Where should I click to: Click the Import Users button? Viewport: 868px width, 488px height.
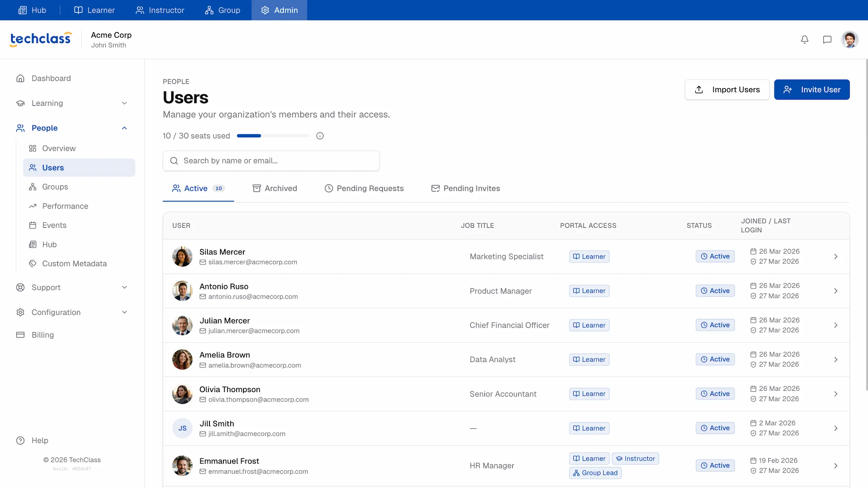(727, 89)
